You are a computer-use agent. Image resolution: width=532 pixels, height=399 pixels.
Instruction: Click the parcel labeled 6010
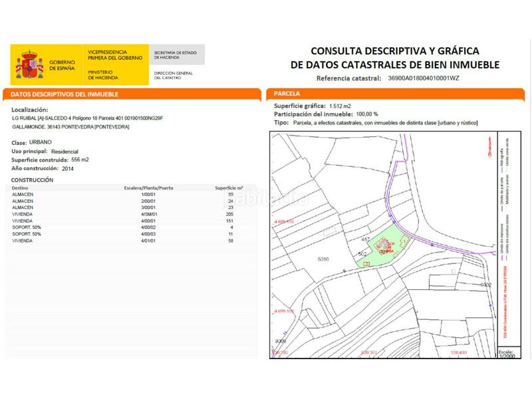click(x=323, y=258)
